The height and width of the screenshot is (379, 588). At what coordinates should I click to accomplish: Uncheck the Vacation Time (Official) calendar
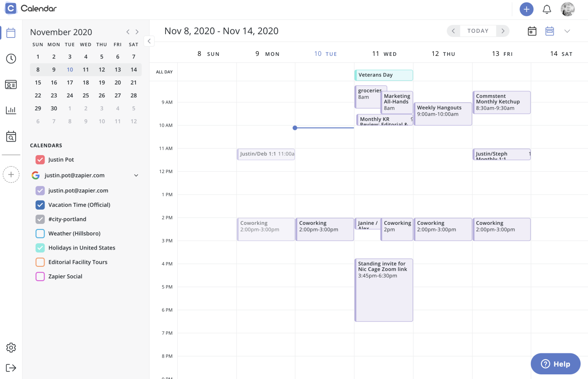point(40,205)
